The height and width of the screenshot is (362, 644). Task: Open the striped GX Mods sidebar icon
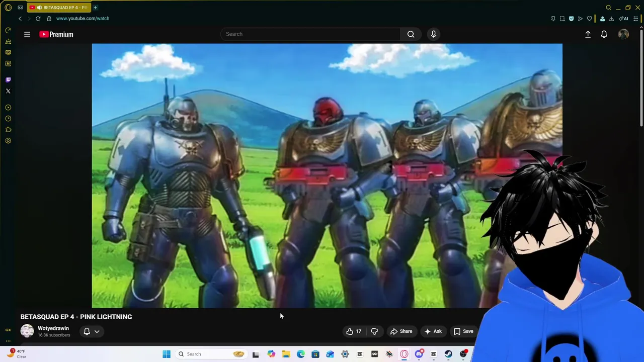point(8,52)
